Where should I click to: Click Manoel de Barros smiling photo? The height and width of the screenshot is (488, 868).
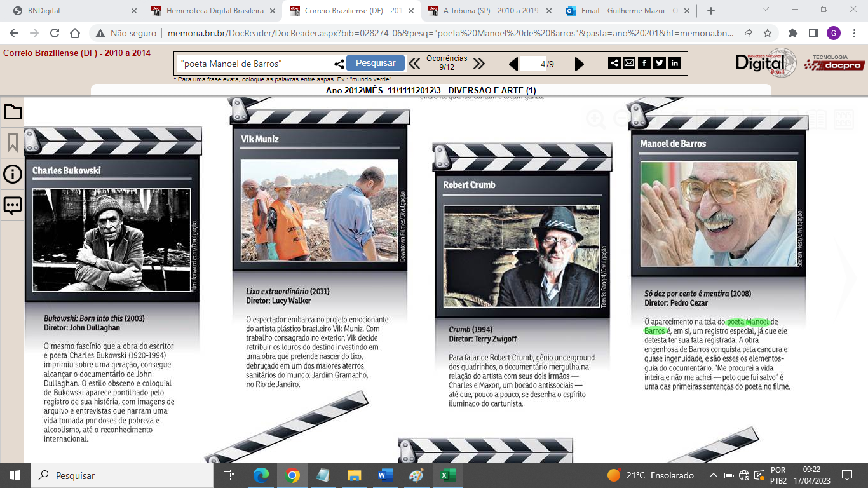719,213
